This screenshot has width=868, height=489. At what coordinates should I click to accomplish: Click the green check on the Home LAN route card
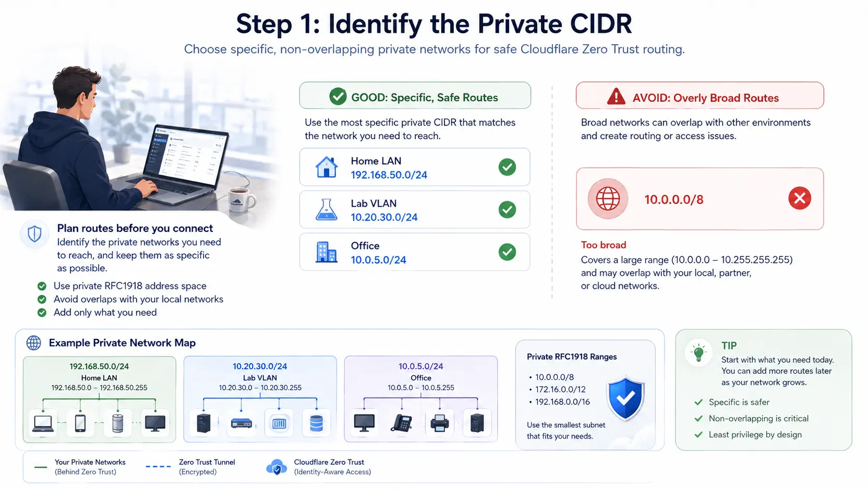(507, 167)
